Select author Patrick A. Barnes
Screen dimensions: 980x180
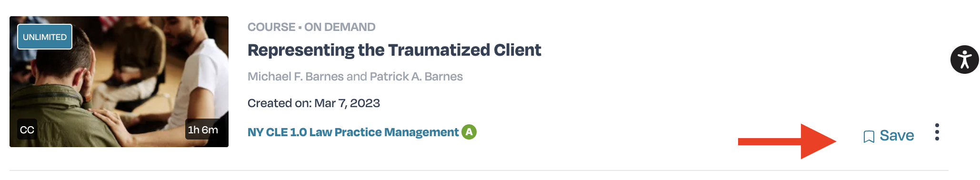coord(416,77)
